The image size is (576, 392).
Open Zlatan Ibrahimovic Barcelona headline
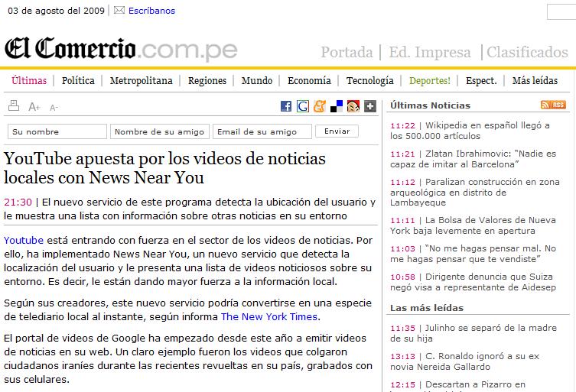coord(473,159)
